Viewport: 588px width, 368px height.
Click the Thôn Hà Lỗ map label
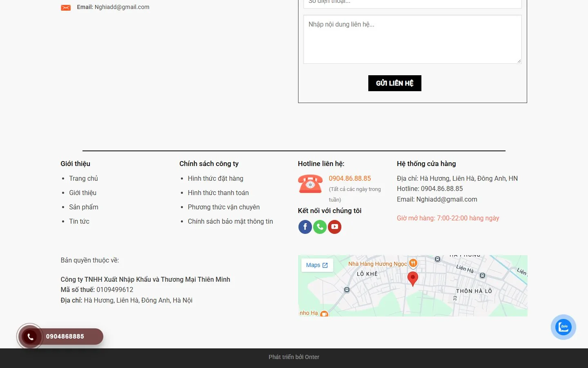pos(474,291)
